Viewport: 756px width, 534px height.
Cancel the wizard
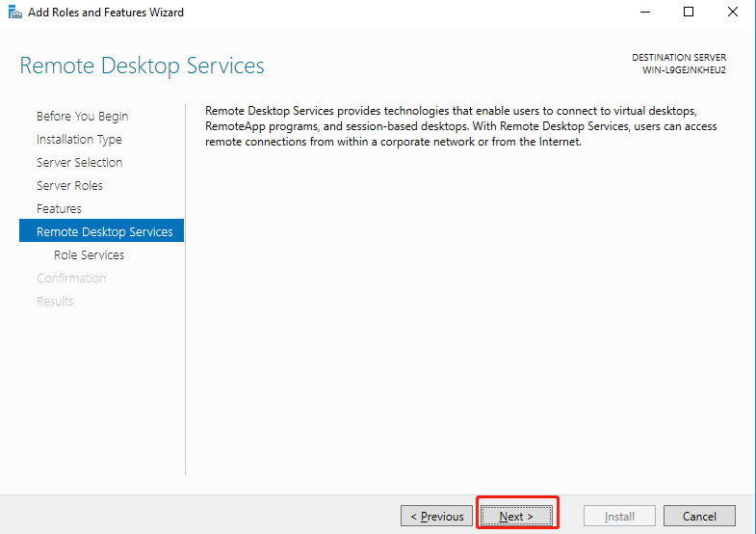pos(699,517)
